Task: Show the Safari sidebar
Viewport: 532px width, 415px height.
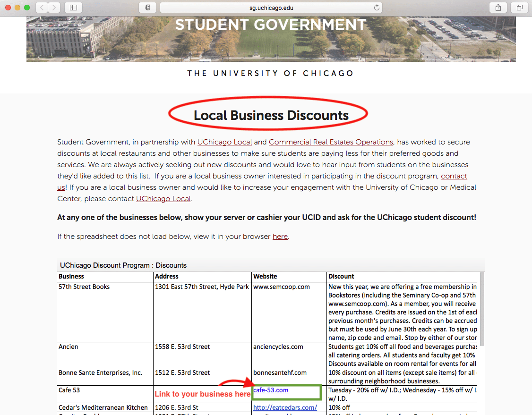Action: tap(73, 8)
